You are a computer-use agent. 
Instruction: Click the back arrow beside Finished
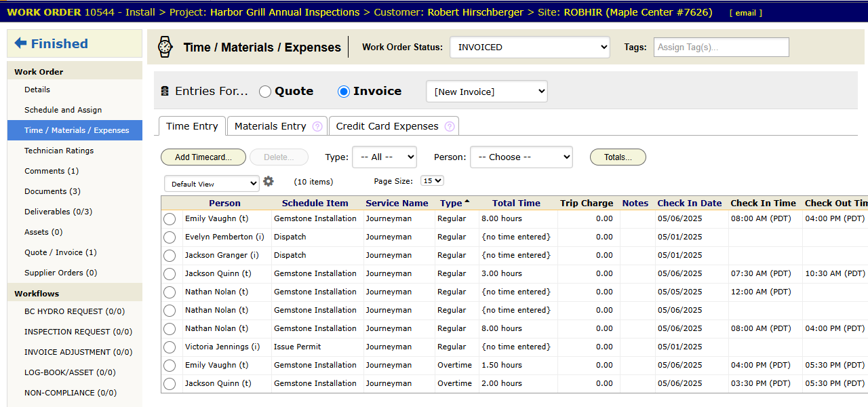point(20,43)
